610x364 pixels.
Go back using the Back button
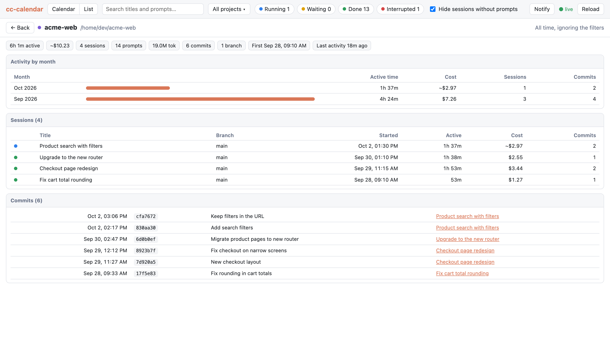pos(20,28)
